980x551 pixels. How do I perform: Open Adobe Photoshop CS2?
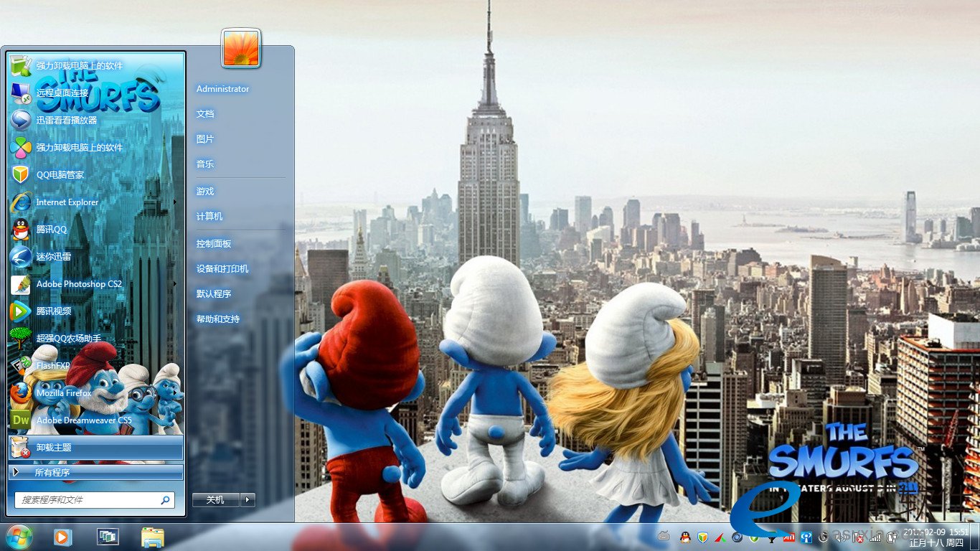coord(95,284)
